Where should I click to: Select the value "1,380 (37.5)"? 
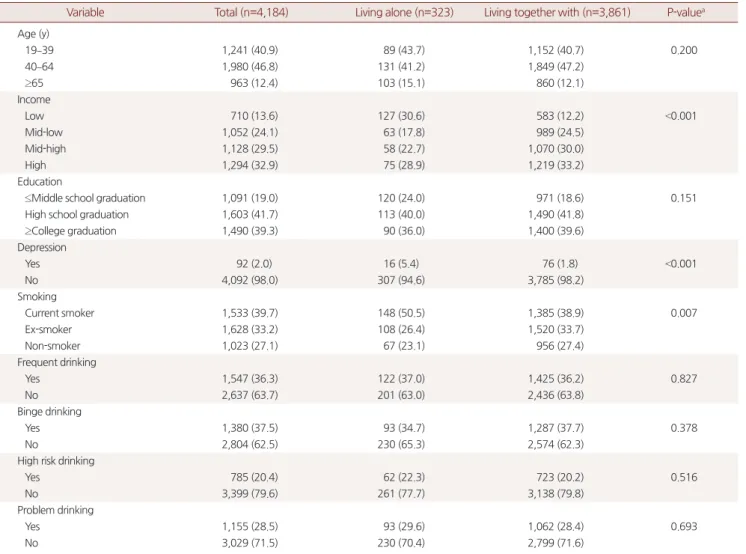pos(250,428)
